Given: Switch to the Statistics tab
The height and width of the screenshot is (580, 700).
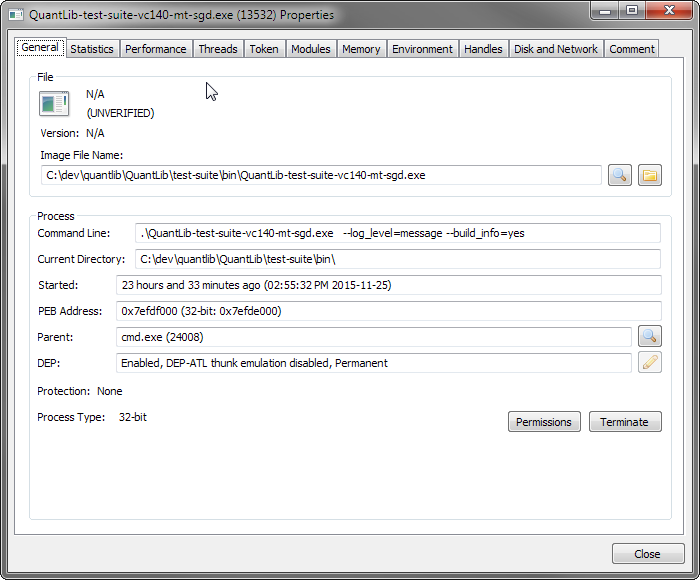Looking at the screenshot, I should (x=92, y=49).
